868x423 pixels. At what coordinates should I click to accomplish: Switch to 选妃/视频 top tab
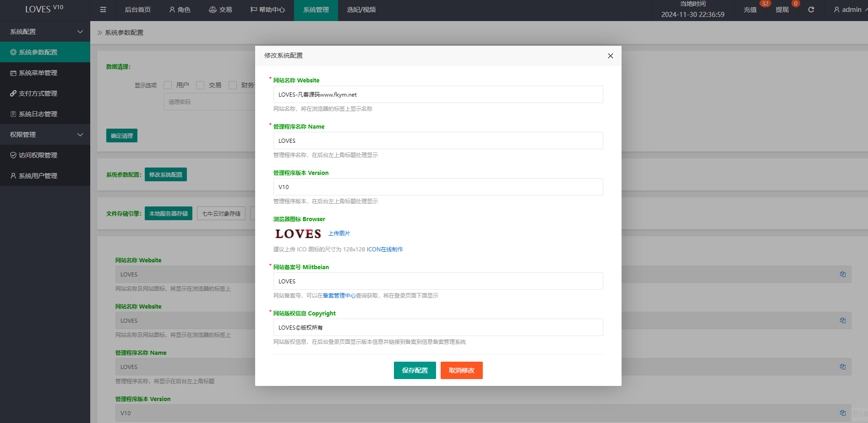[x=361, y=10]
